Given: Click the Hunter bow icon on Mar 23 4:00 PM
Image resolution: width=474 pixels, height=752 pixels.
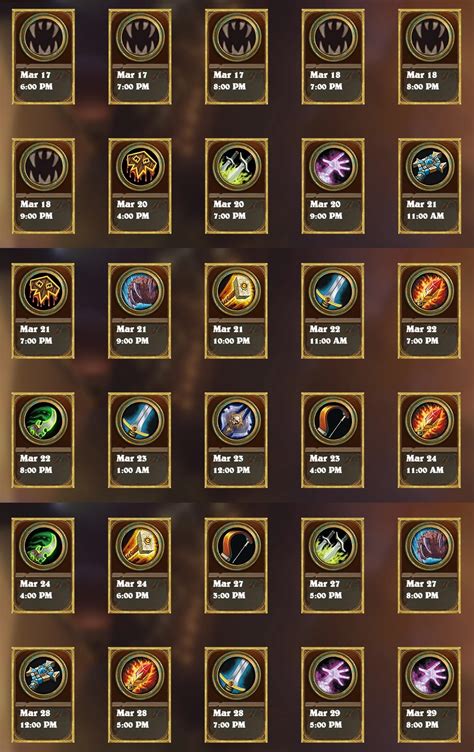Looking at the screenshot, I should click(x=333, y=421).
